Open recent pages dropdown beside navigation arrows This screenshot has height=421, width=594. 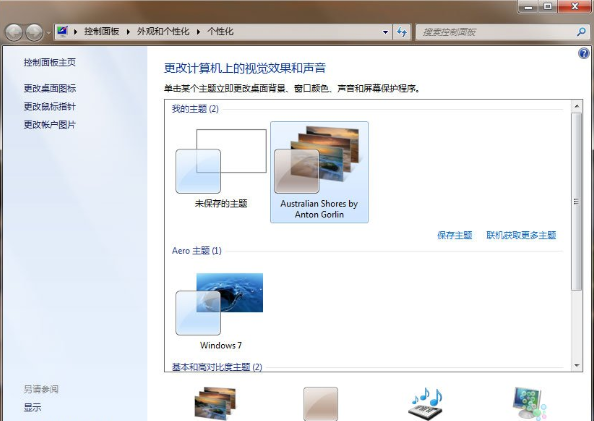point(48,33)
